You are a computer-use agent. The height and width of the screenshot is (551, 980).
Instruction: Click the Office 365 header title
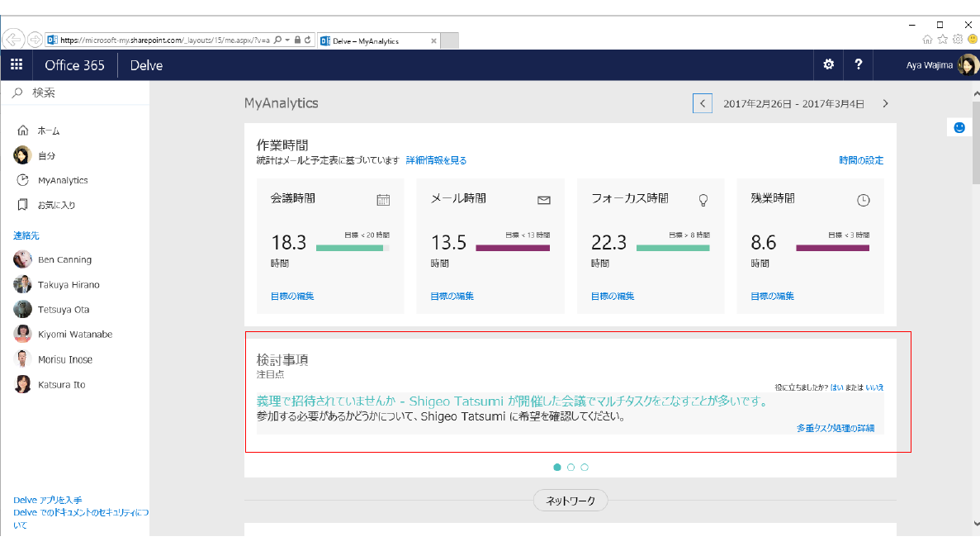74,65
